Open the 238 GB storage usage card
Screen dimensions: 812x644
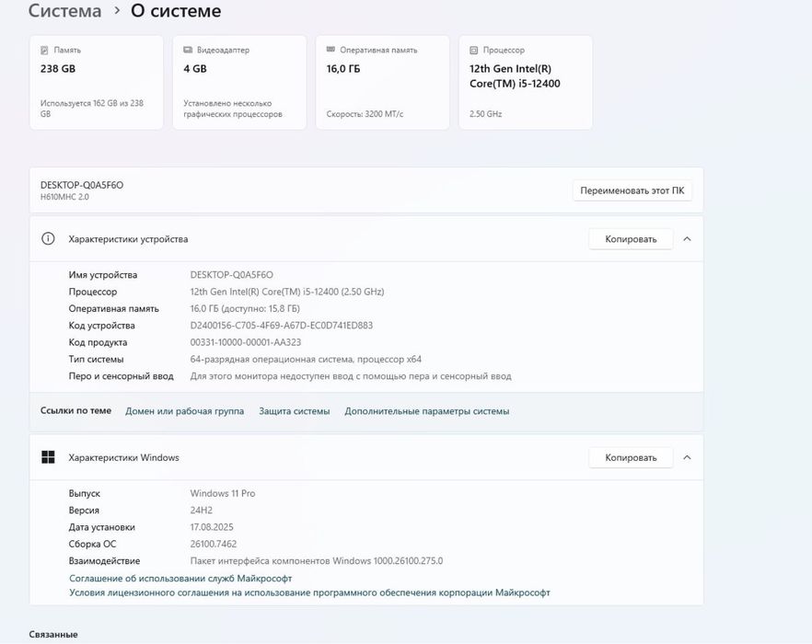point(96,83)
